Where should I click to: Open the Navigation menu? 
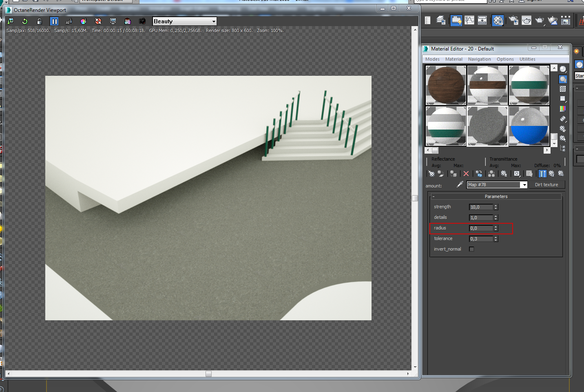(479, 59)
